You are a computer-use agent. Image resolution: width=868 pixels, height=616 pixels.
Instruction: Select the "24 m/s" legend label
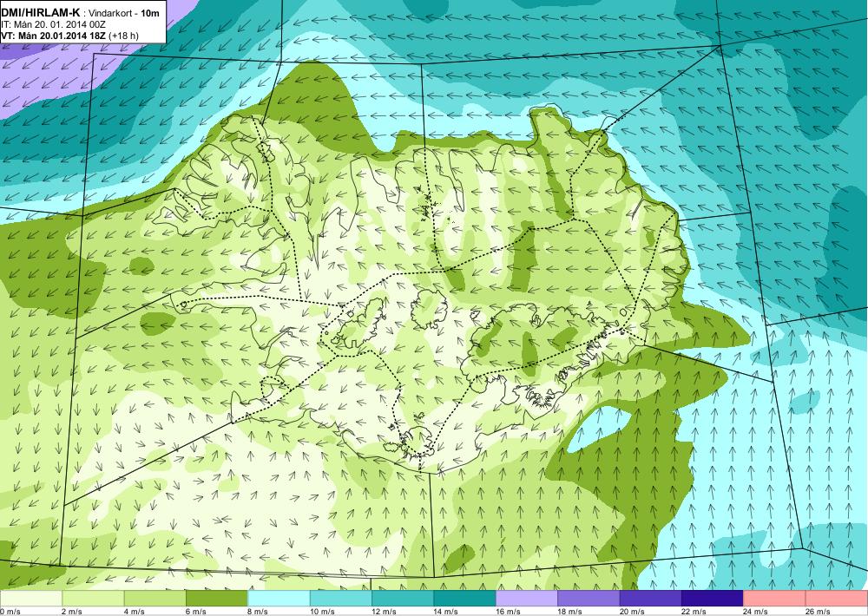point(756,612)
